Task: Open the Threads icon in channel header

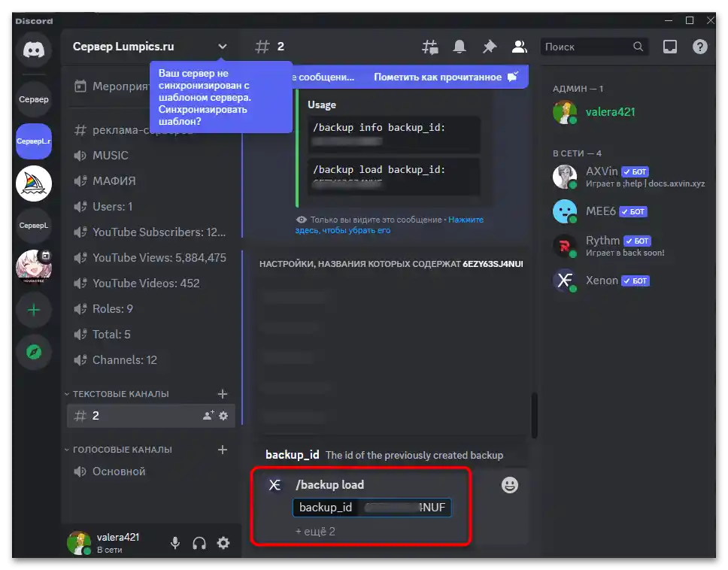Action: (430, 47)
